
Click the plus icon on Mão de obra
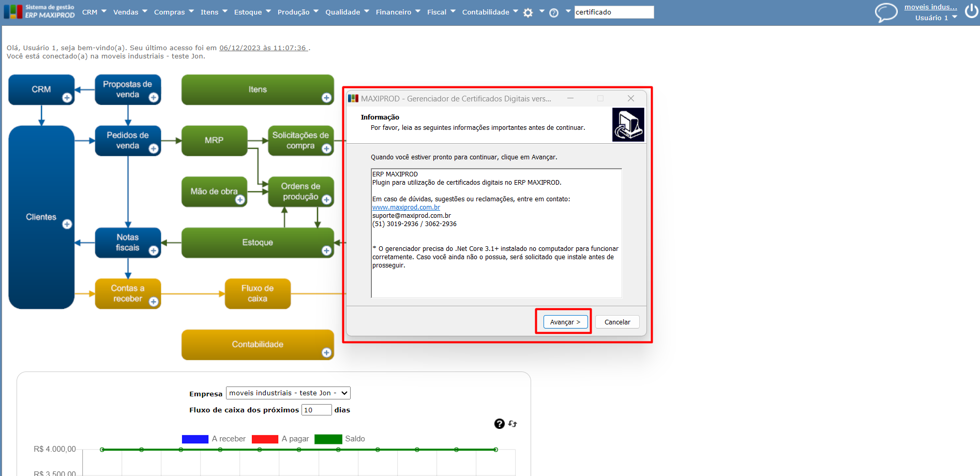click(240, 200)
